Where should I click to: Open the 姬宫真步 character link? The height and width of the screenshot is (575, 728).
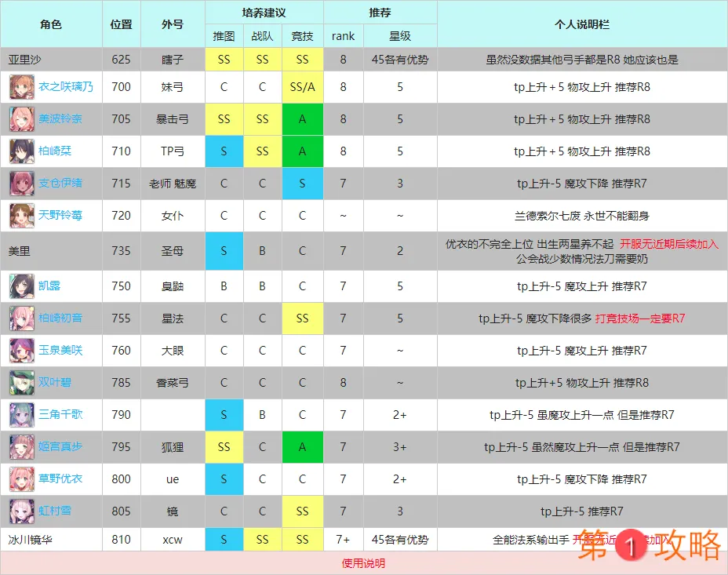tap(60, 446)
